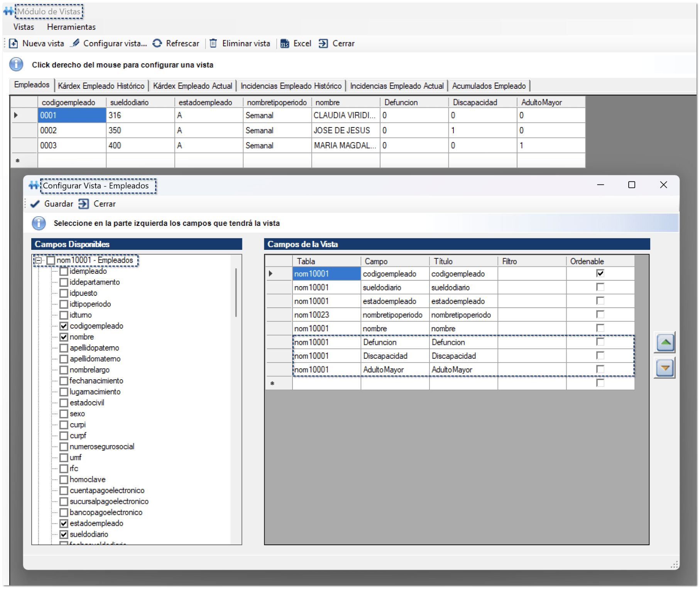The height and width of the screenshot is (590, 700).
Task: Move field down with orange arrow
Action: [665, 368]
